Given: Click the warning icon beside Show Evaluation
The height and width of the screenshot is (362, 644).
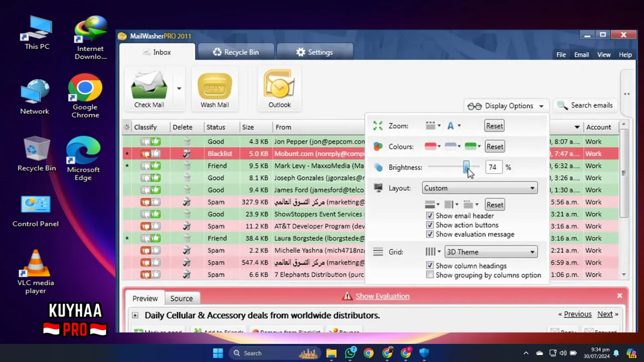Looking at the screenshot, I should [x=347, y=296].
